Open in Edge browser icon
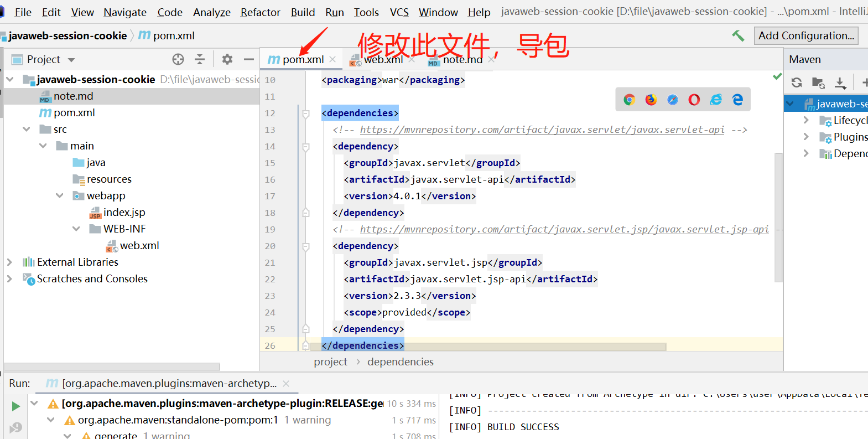Image resolution: width=868 pixels, height=439 pixels. point(737,100)
